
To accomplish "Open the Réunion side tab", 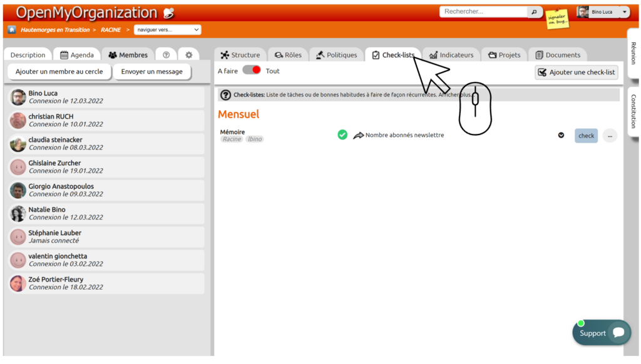I will (x=633, y=53).
